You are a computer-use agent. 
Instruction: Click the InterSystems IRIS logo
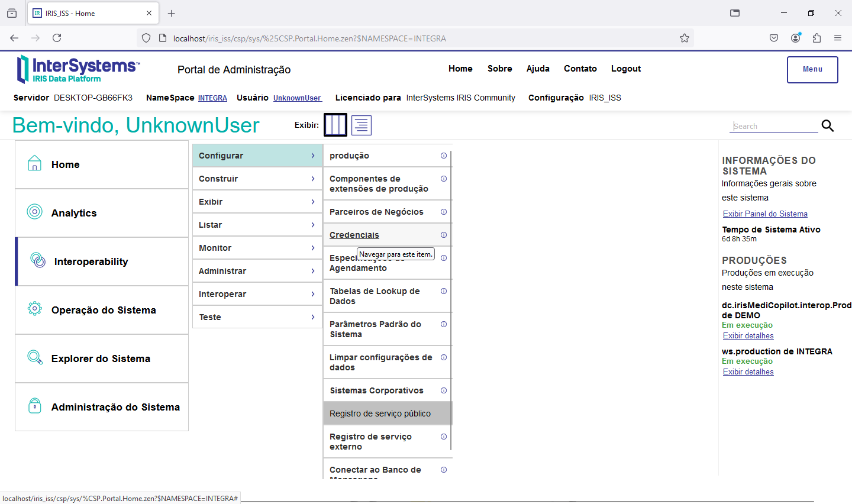click(x=78, y=69)
